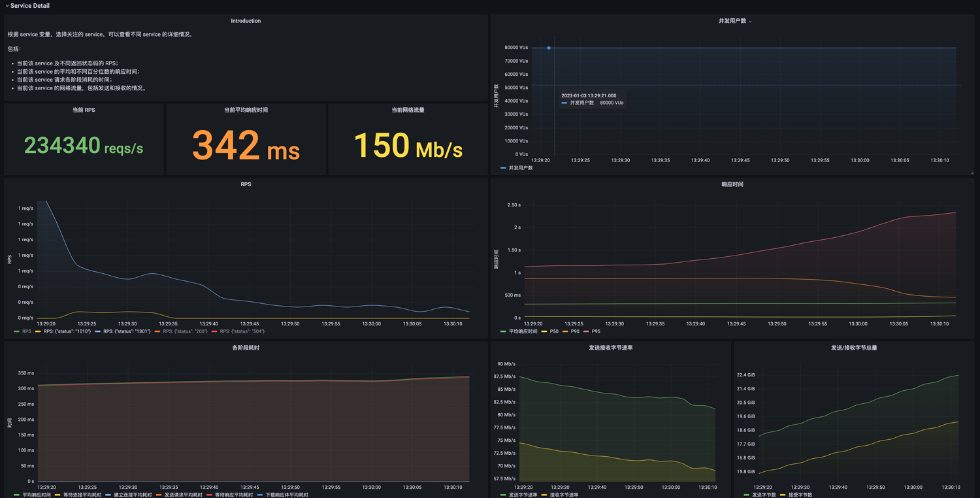
Task: Open the 响应时间 panel title menu
Action: coord(732,184)
